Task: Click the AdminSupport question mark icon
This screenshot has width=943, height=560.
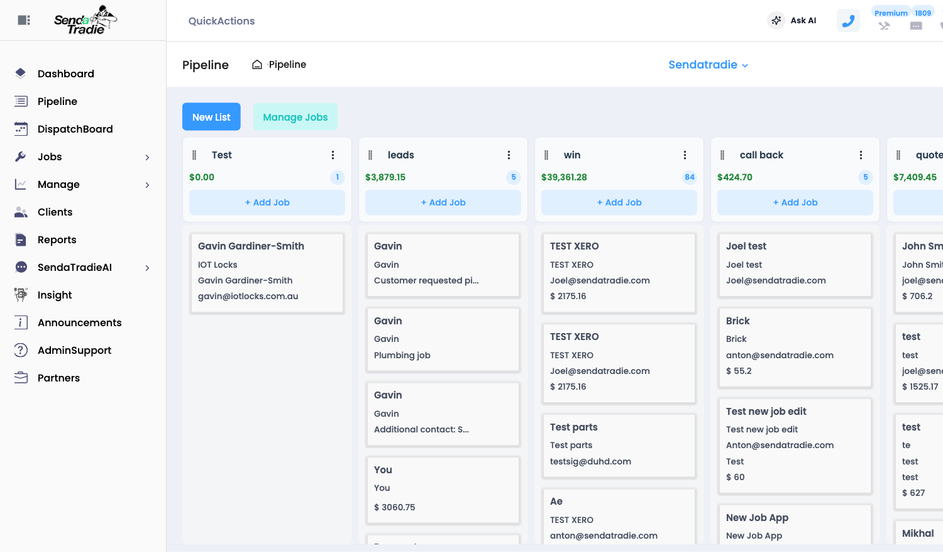Action: coord(21,350)
